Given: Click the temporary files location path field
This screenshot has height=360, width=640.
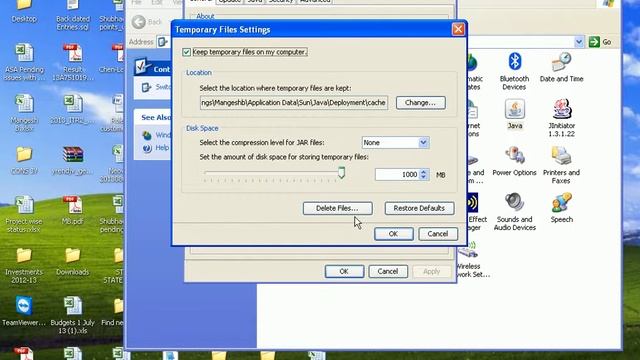Looking at the screenshot, I should (x=293, y=103).
